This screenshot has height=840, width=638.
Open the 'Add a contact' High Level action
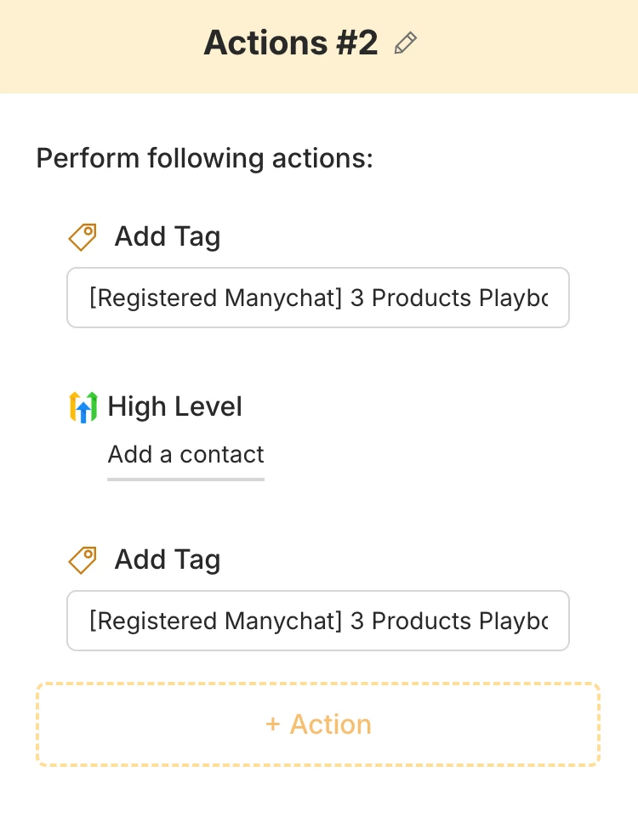tap(185, 455)
